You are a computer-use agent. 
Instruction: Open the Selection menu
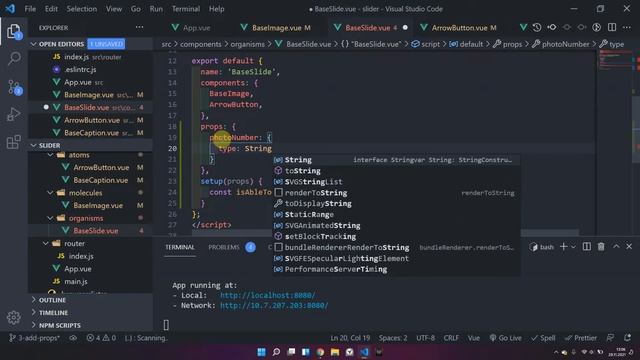coord(82,9)
